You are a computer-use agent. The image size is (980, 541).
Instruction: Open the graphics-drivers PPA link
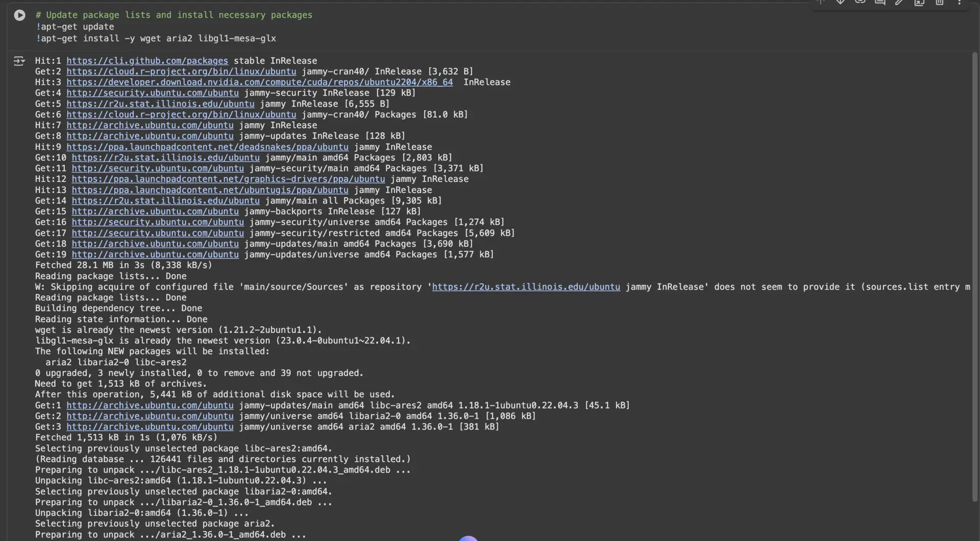click(x=228, y=179)
